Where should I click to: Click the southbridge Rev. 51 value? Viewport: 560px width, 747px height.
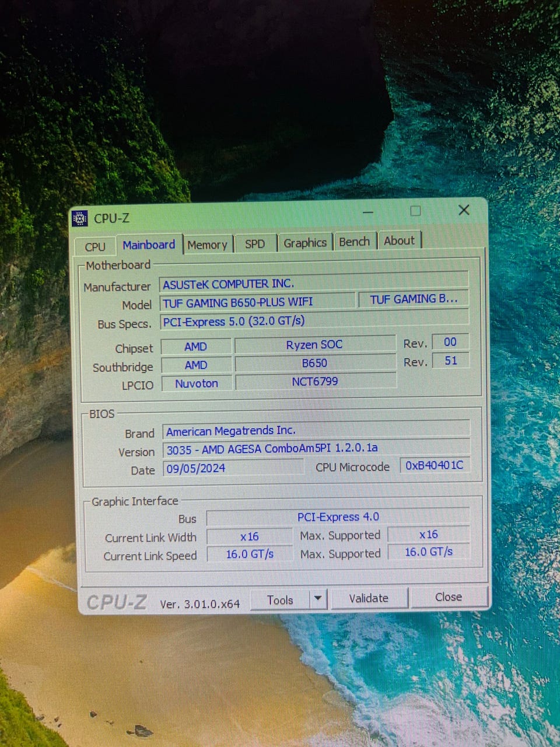point(451,361)
